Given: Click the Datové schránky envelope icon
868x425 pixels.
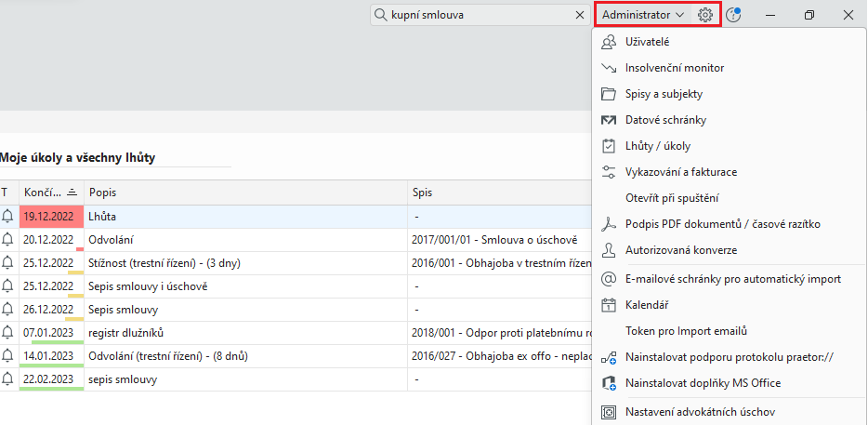Looking at the screenshot, I should 609,120.
